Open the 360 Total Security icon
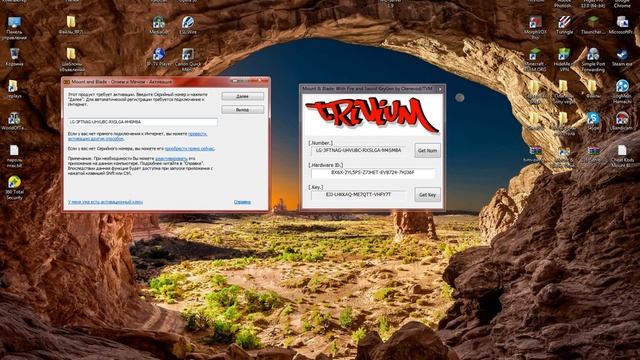Image resolution: width=640 pixels, height=360 pixels. coord(14,188)
